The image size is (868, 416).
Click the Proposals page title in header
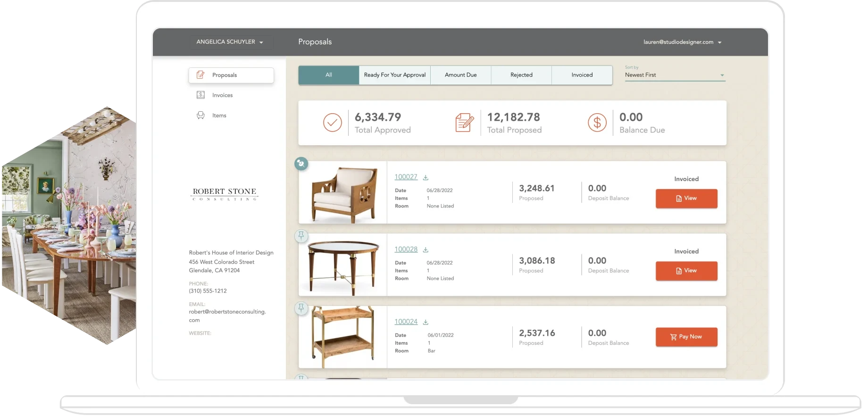[x=315, y=42]
